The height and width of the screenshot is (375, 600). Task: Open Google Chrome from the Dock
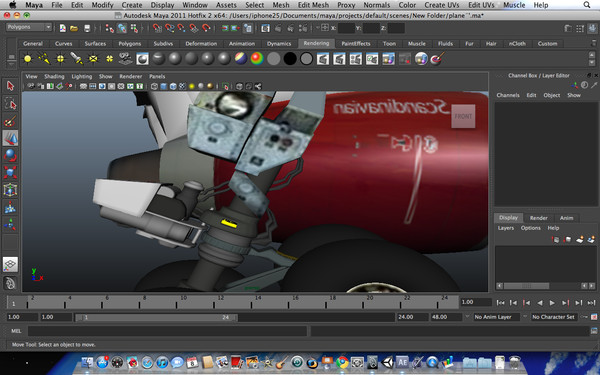point(342,362)
